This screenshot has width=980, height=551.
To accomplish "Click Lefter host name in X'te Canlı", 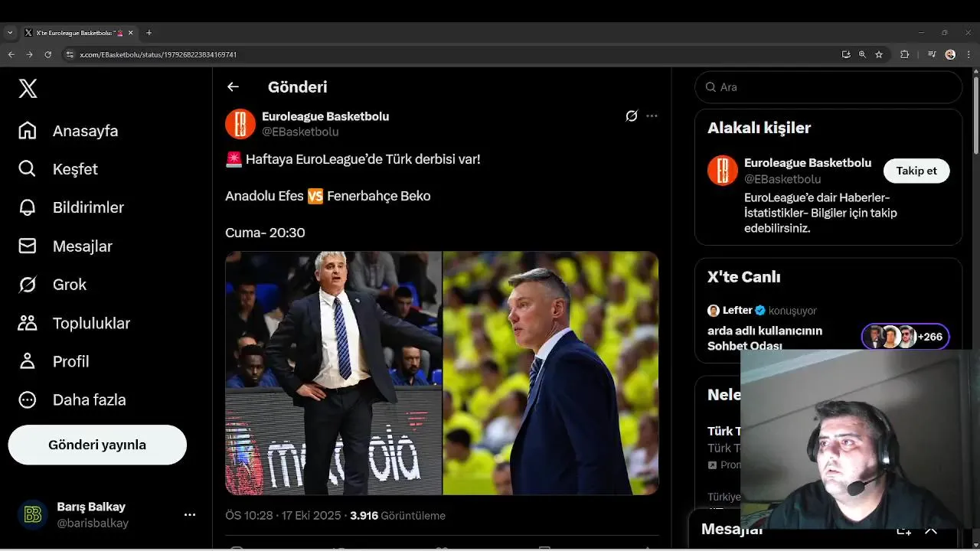I will [x=737, y=311].
